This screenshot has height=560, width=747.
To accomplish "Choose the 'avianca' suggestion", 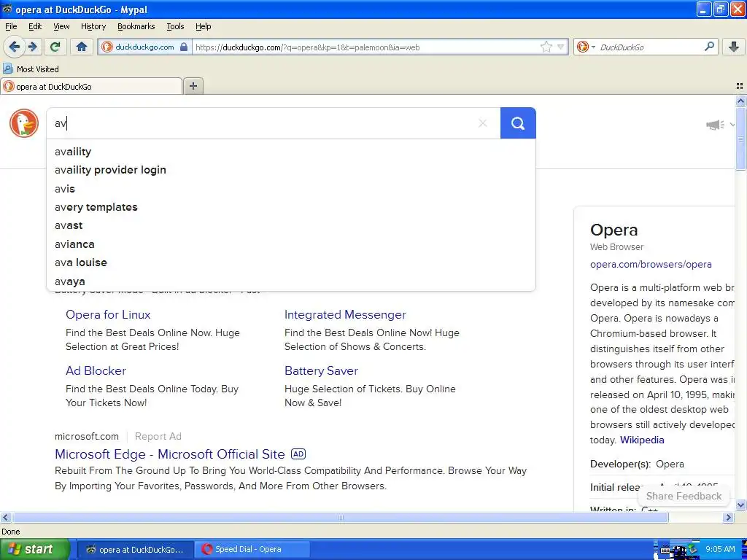I will pyautogui.click(x=291, y=244).
